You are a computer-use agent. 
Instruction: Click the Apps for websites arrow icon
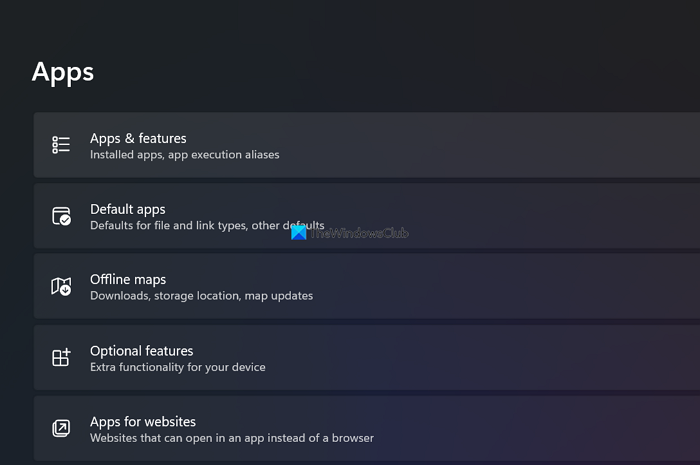point(61,429)
